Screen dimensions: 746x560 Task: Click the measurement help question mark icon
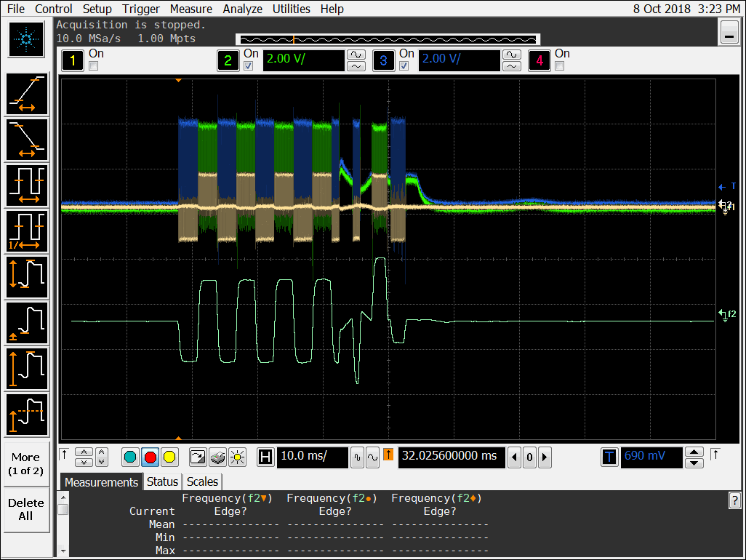(x=734, y=500)
